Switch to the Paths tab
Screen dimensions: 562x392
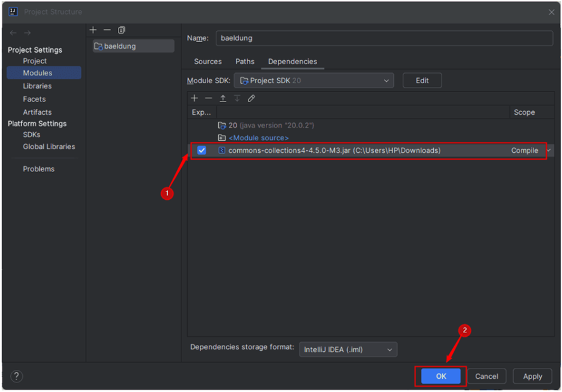click(245, 62)
